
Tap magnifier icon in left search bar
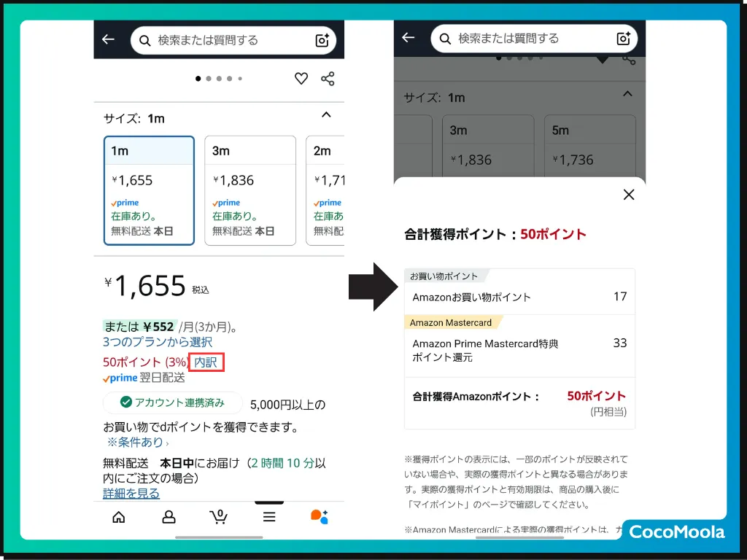[145, 41]
